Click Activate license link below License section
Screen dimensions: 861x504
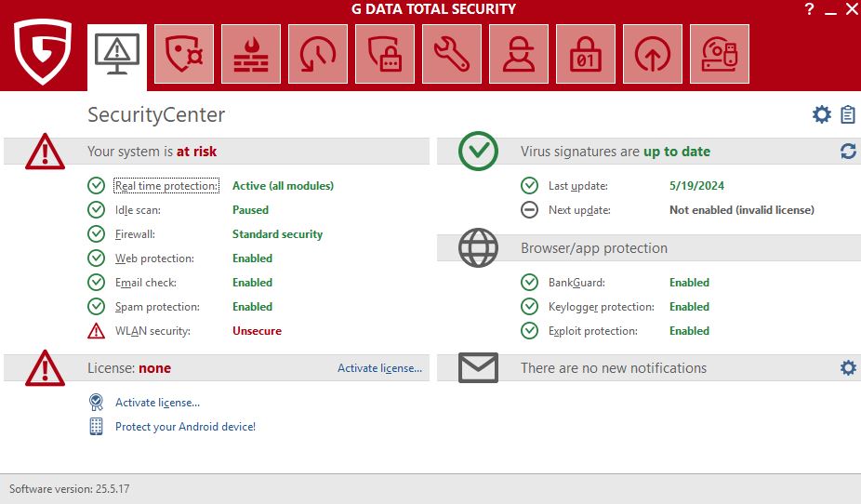[x=157, y=403]
